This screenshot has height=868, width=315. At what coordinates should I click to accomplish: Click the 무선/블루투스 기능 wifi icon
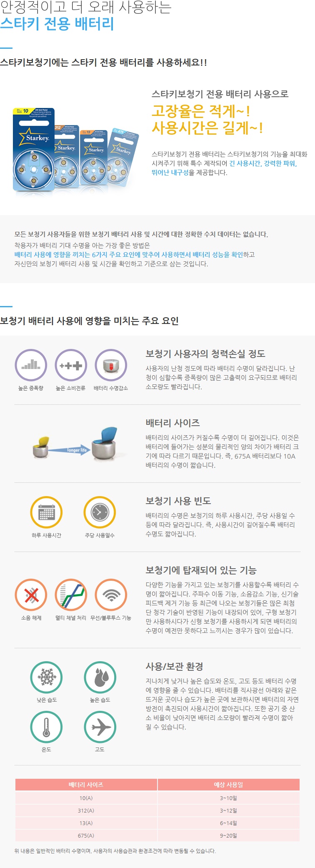coord(111,595)
